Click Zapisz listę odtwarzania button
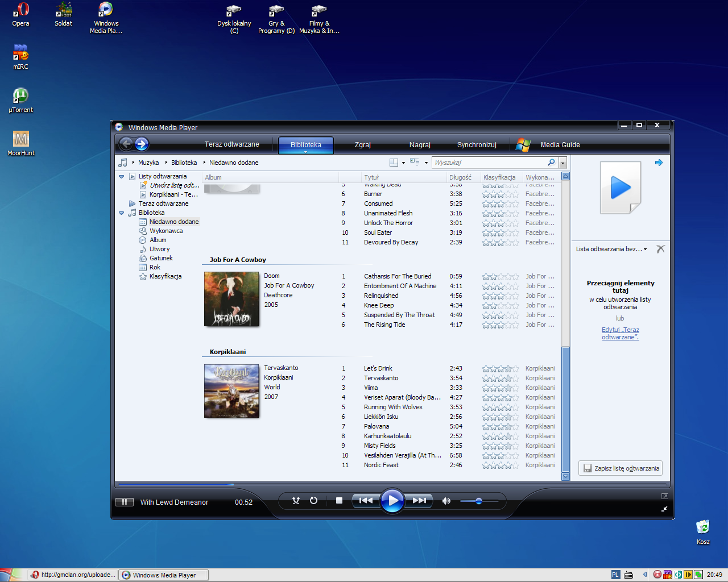 click(x=621, y=468)
